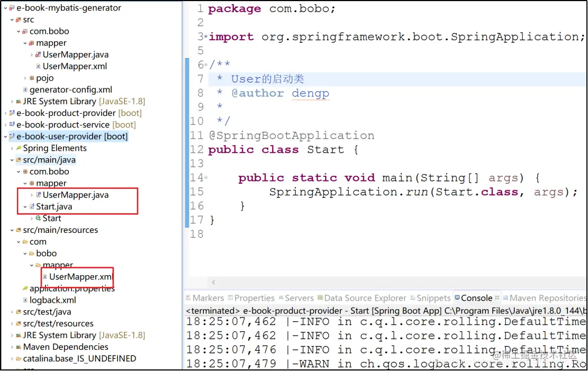Screen dimensions: 588x371
Task: Collapse src/main/java folder
Action: [x=12, y=160]
